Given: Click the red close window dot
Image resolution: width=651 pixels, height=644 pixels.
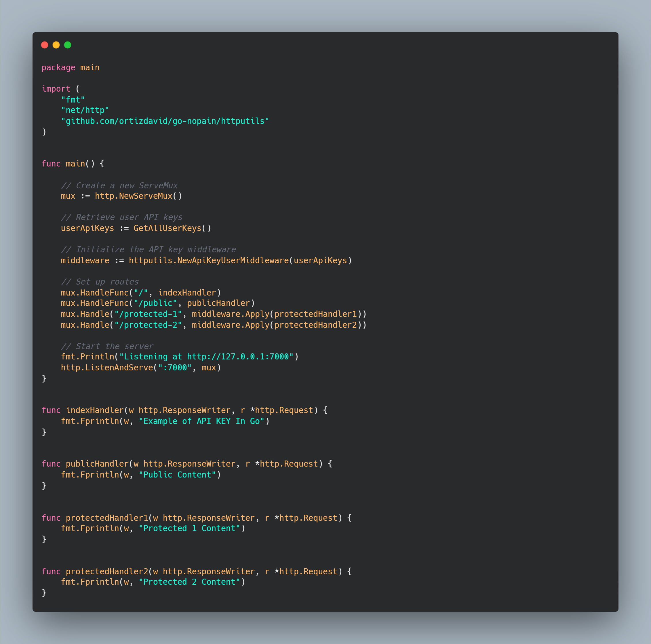Looking at the screenshot, I should coord(45,45).
